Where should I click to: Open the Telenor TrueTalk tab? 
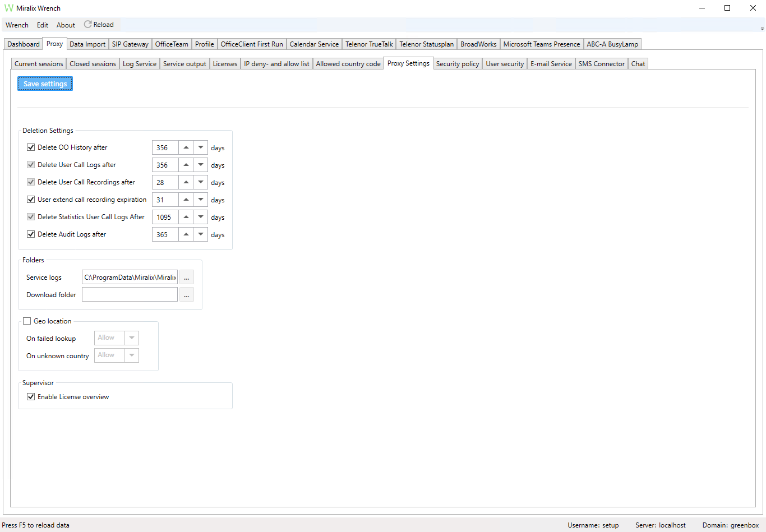pos(369,44)
